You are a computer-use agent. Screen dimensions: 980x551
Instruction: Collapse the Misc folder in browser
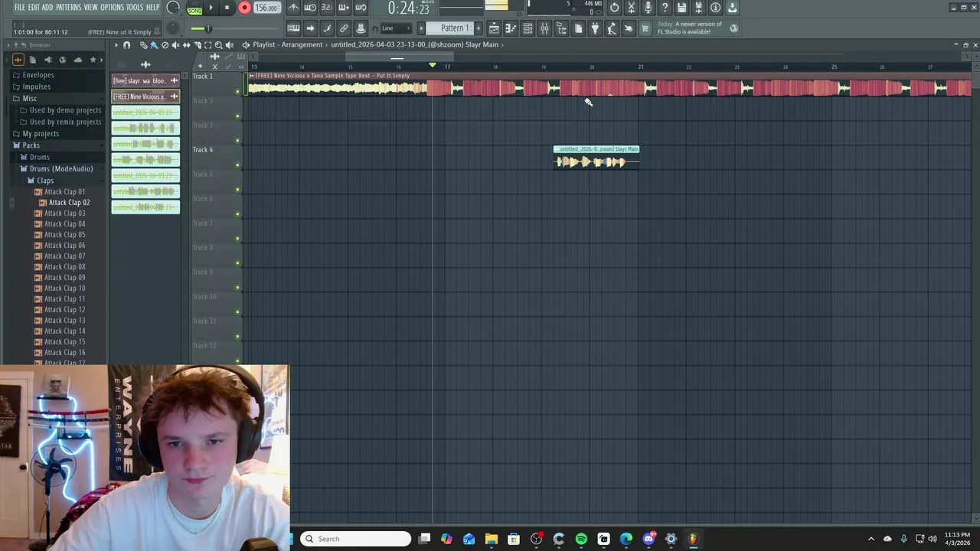29,98
